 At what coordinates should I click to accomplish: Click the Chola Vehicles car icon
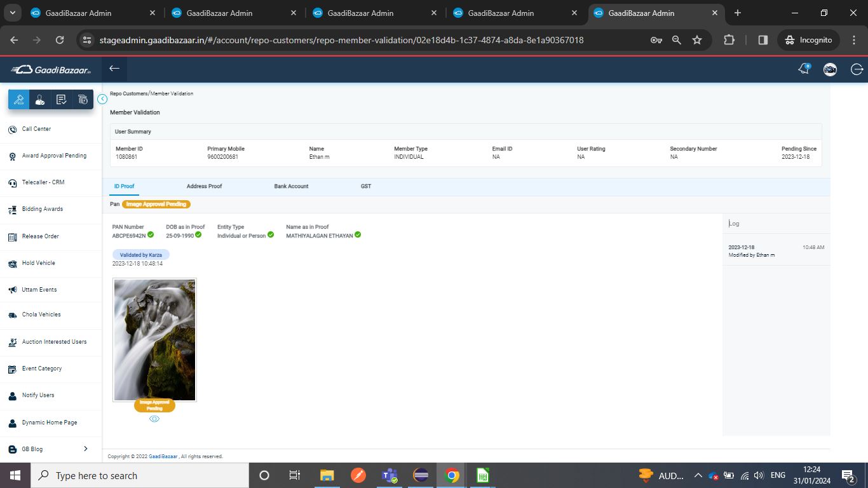[12, 315]
